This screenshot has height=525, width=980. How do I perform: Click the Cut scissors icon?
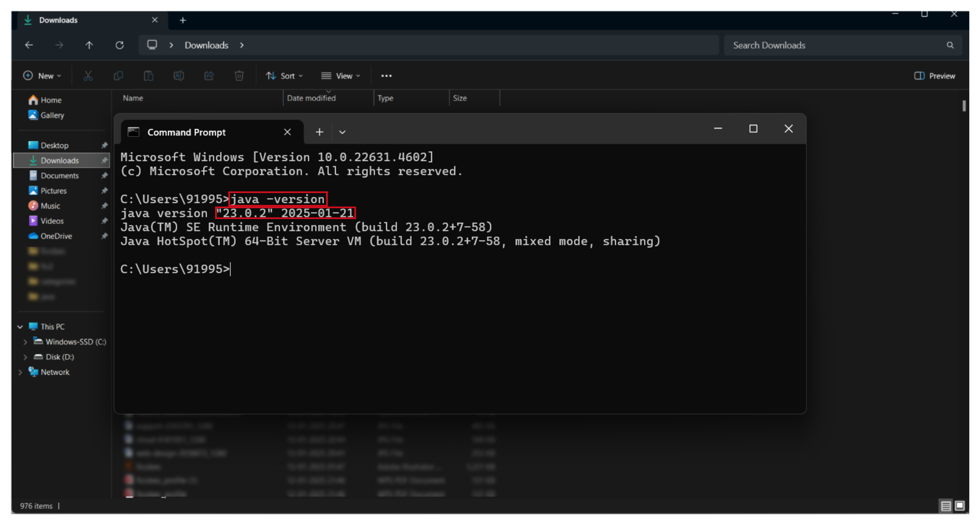[88, 76]
